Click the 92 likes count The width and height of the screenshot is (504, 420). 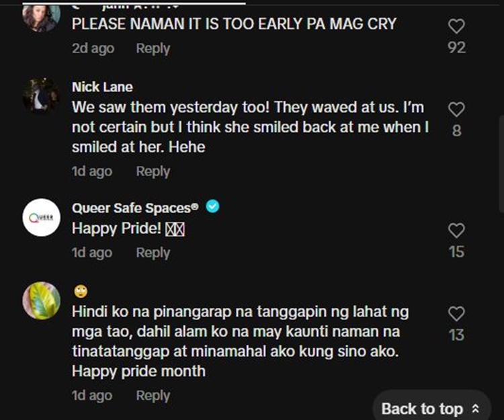[456, 48]
